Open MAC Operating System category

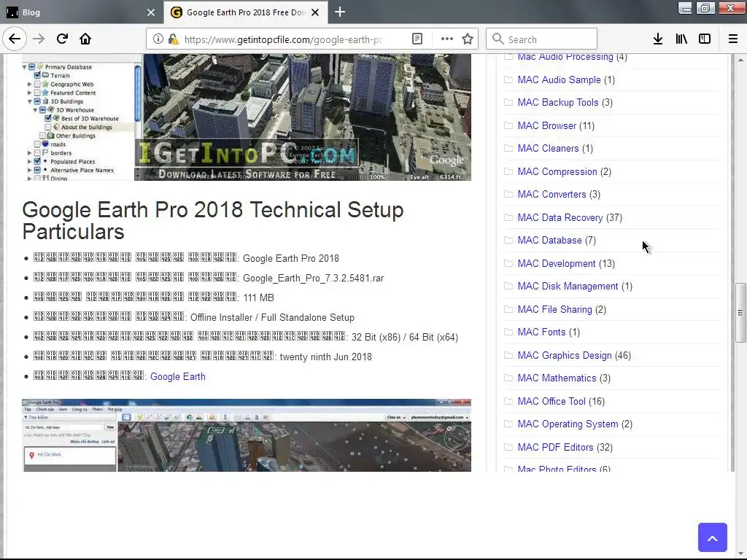568,424
